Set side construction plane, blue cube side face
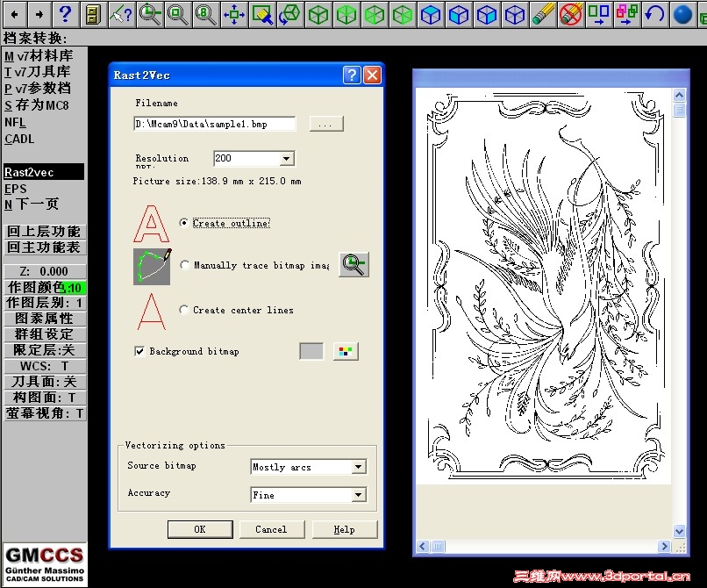Viewport: 707px width, 588px height. pos(487,14)
